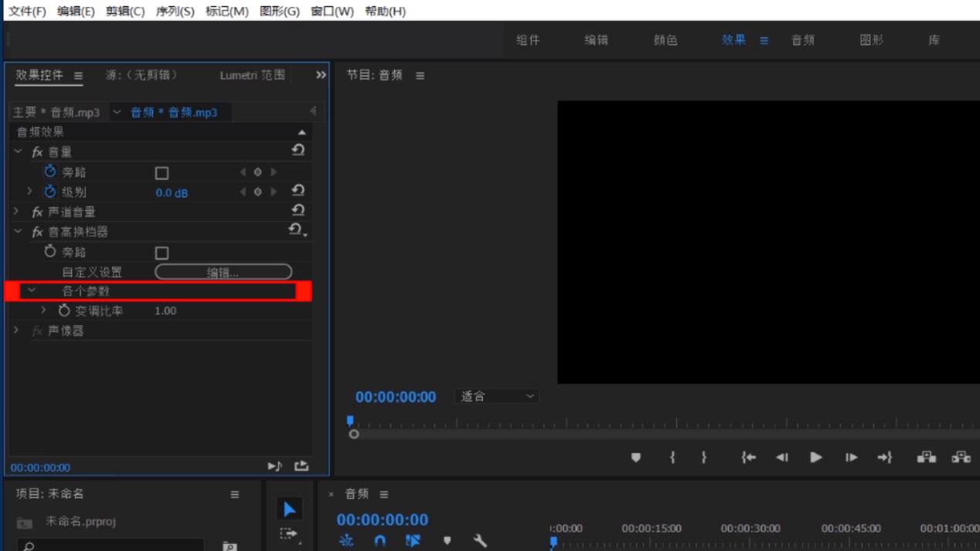Click the go to in point icon
This screenshot has width=980, height=551.
(748, 457)
